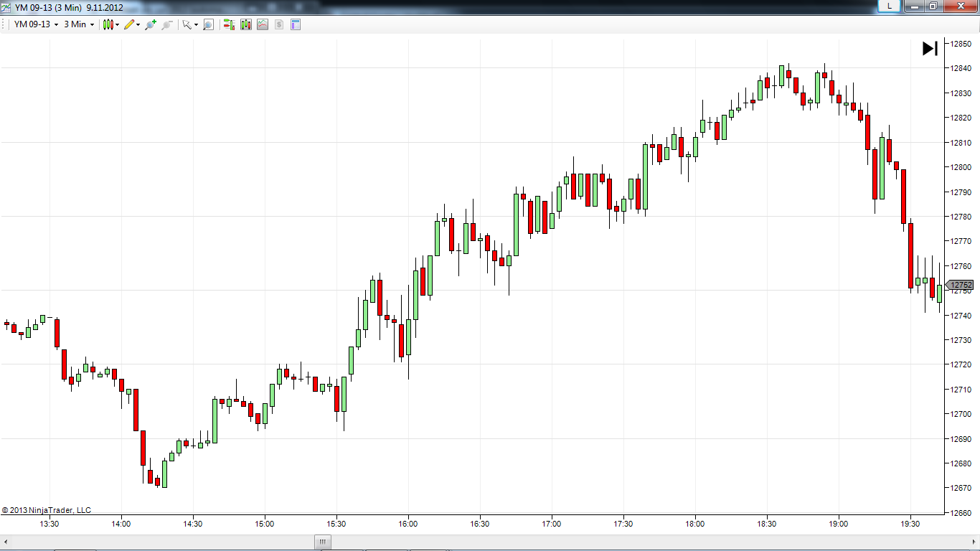Click the horizontal scrollbar left arrow

click(x=5, y=542)
